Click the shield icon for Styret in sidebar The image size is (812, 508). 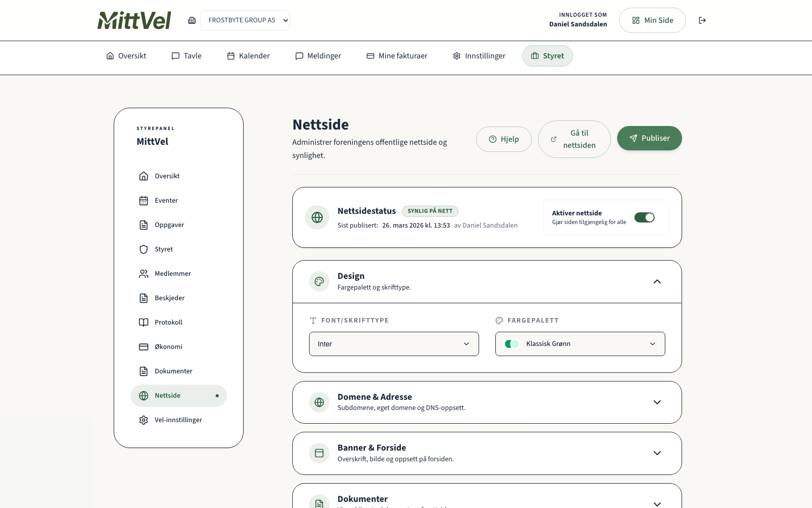pyautogui.click(x=144, y=249)
